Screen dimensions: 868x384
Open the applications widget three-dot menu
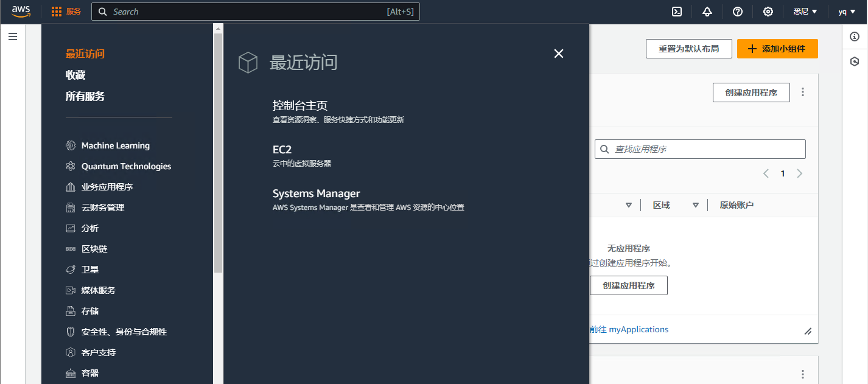(x=803, y=93)
